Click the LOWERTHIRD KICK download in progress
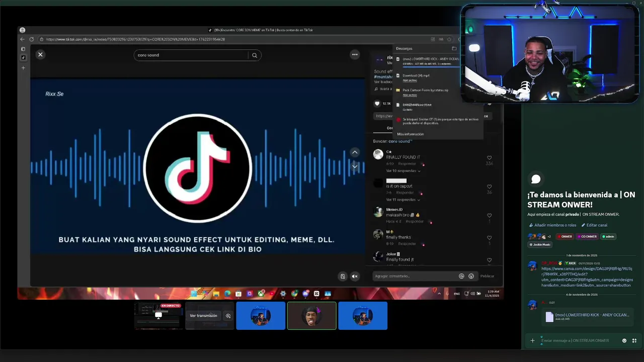 pyautogui.click(x=431, y=59)
